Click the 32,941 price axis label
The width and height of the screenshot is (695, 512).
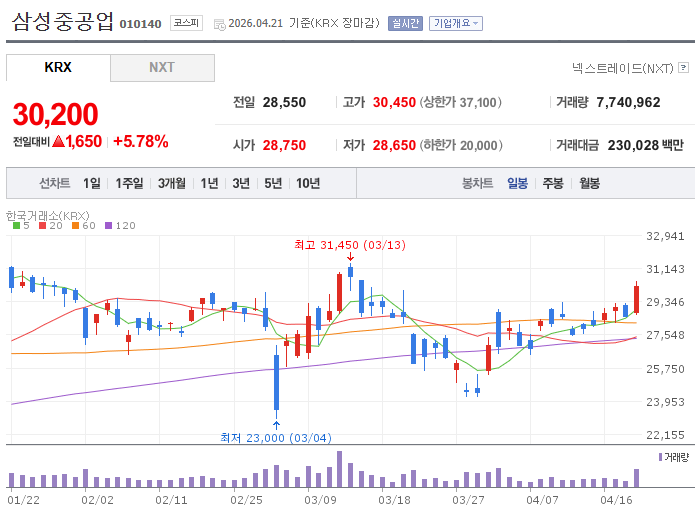click(665, 236)
